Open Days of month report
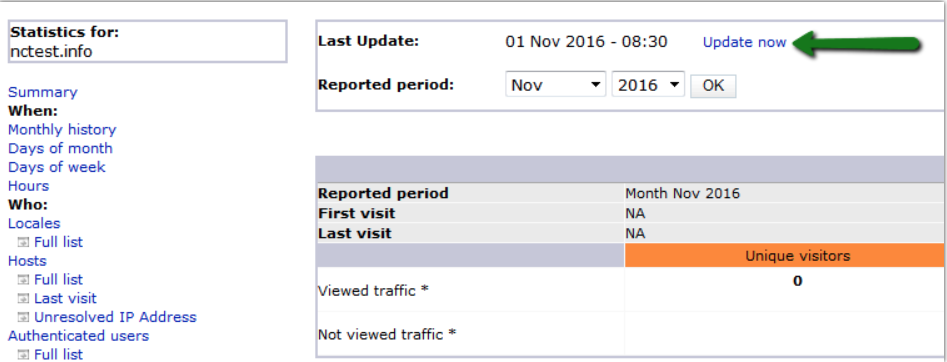The height and width of the screenshot is (362, 947). pyautogui.click(x=60, y=149)
